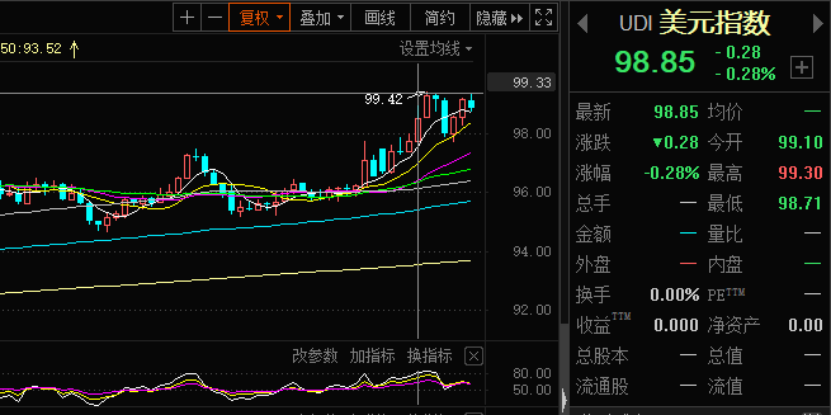This screenshot has width=831, height=415.
Task: Toggle fullscreen chart icon
Action: [x=544, y=18]
